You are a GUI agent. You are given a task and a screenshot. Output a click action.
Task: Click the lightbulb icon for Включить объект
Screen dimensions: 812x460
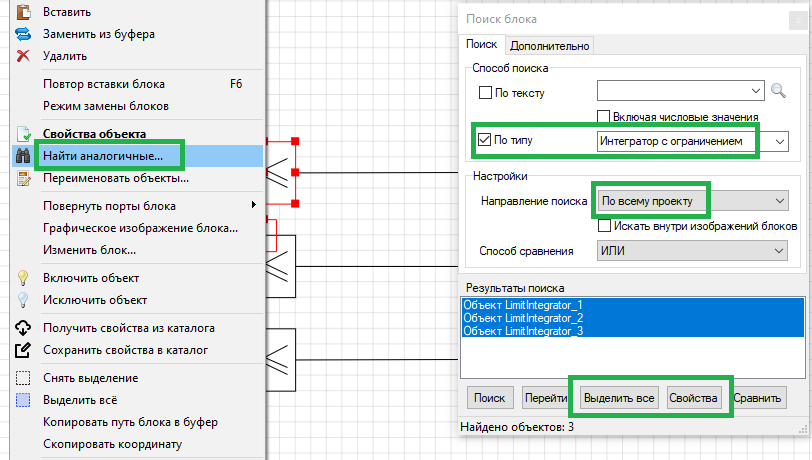click(23, 277)
